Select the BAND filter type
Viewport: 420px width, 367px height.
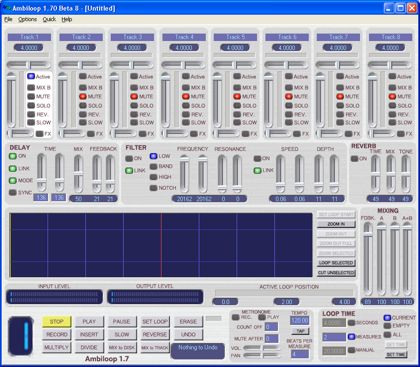(x=153, y=166)
